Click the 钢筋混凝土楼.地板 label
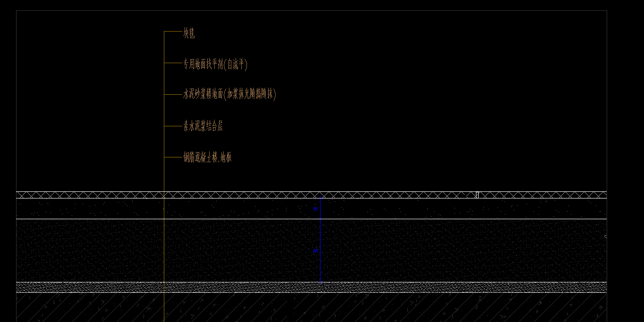Image resolution: width=644 pixels, height=322 pixels. pyautogui.click(x=207, y=157)
